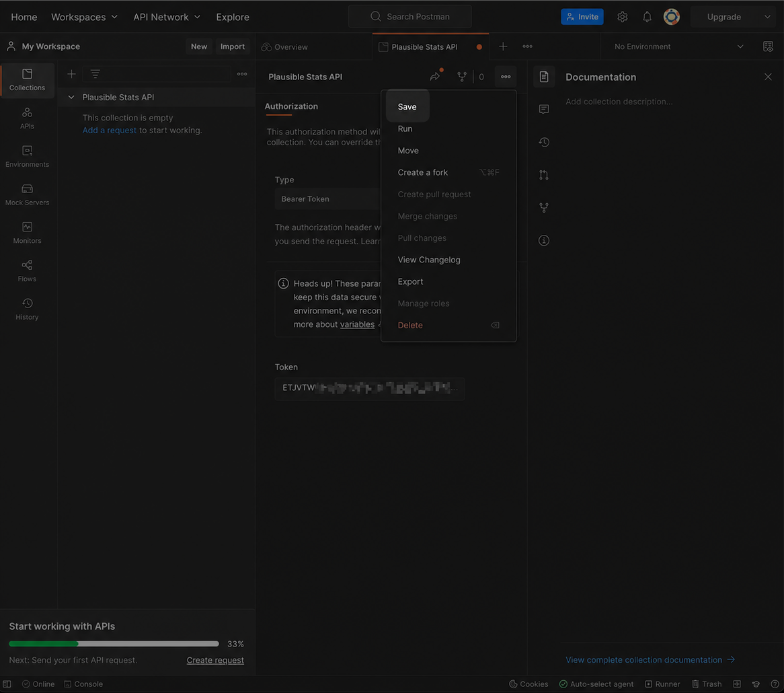Open the two-pane layout icon in status bar
The width and height of the screenshot is (784, 693).
click(737, 684)
